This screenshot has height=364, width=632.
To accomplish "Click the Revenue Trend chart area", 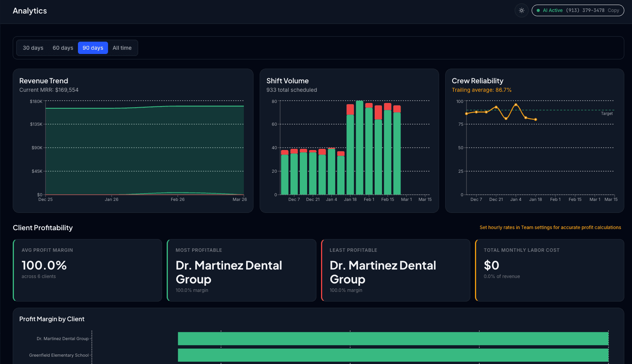I will (x=143, y=150).
